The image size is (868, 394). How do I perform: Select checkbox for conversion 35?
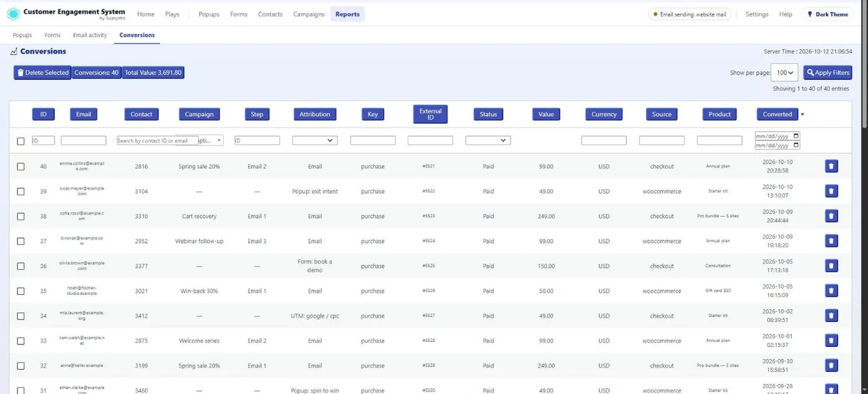pos(20,290)
